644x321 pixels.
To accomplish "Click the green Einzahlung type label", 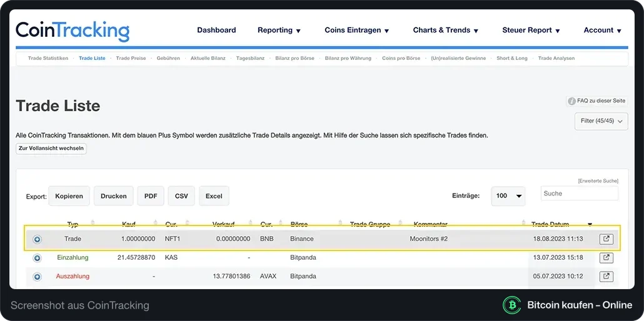I will [73, 258].
